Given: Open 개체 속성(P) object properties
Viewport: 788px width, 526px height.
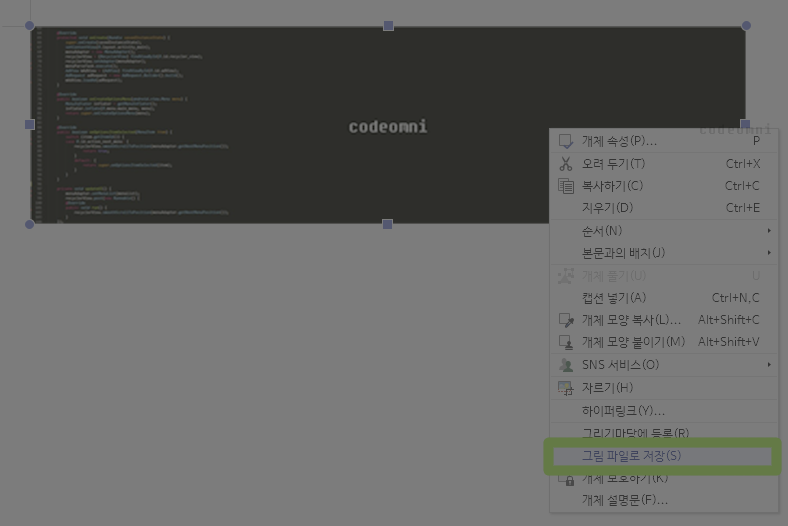Looking at the screenshot, I should click(664, 141).
